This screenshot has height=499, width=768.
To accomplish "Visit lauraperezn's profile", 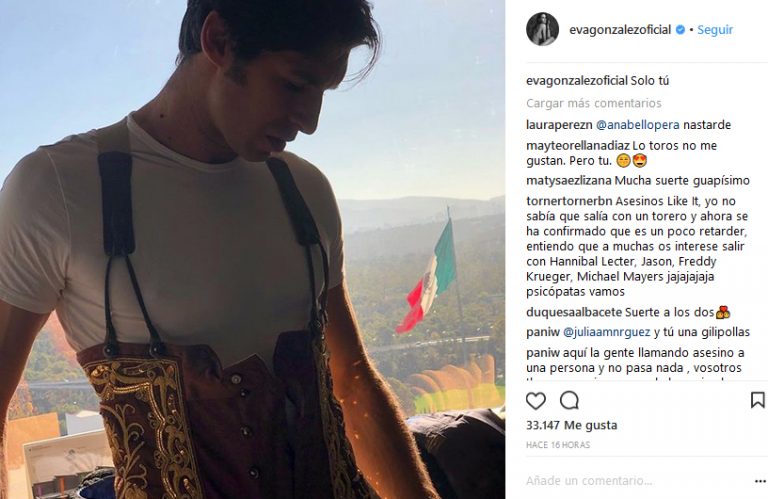I will (x=559, y=125).
